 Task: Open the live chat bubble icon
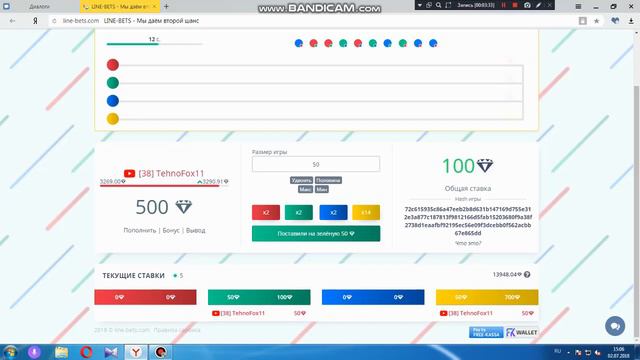coord(615,326)
